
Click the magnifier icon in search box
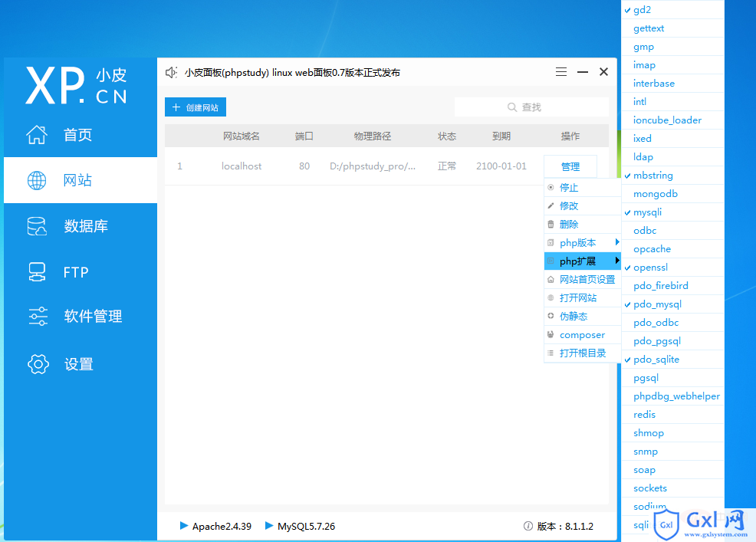click(x=512, y=107)
